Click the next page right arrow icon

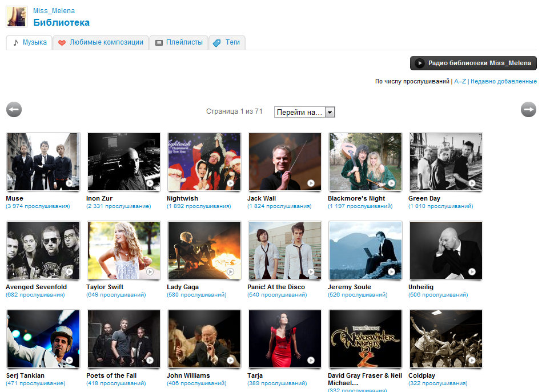coord(528,109)
